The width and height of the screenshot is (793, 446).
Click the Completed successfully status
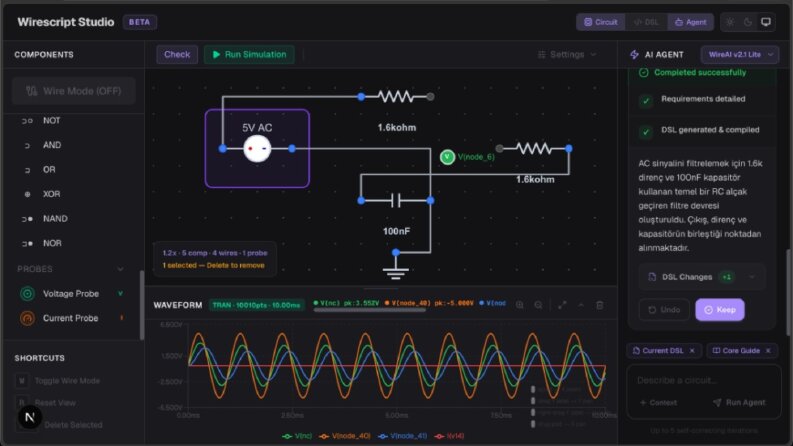point(693,73)
